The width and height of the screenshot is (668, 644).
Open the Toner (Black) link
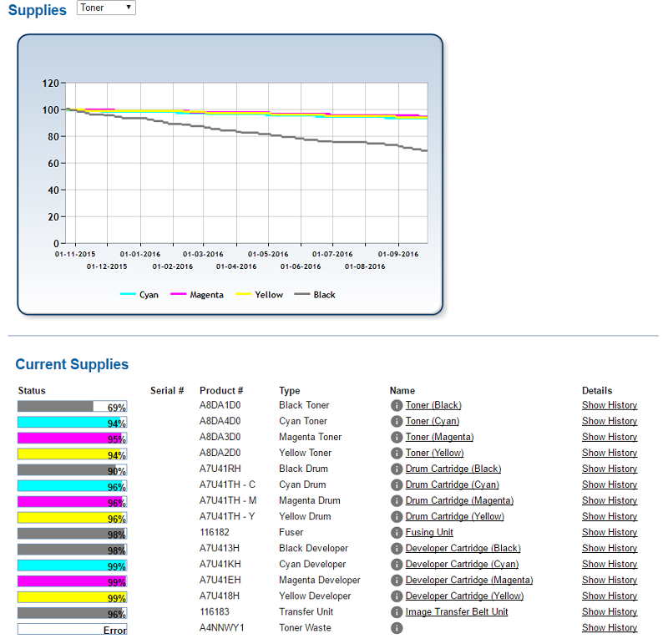point(433,405)
